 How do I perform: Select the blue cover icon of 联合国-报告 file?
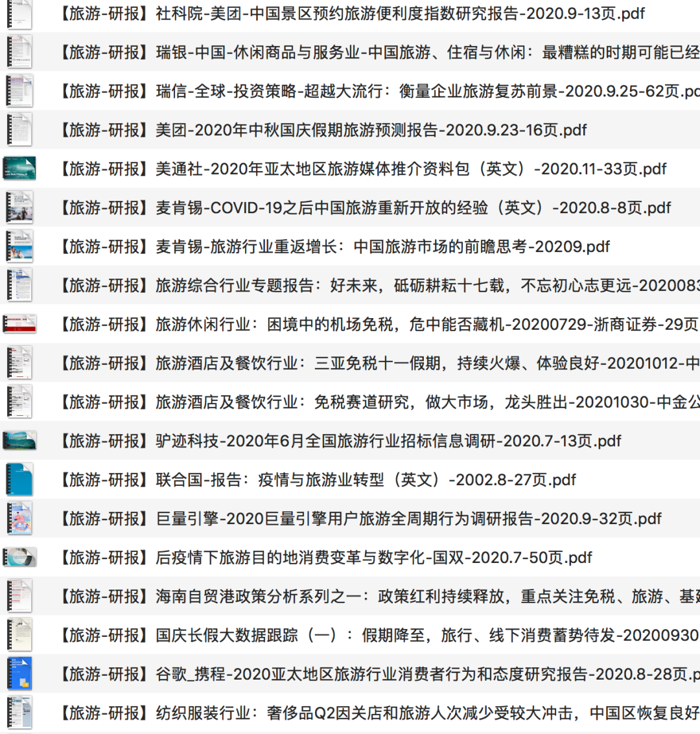pyautogui.click(x=19, y=479)
